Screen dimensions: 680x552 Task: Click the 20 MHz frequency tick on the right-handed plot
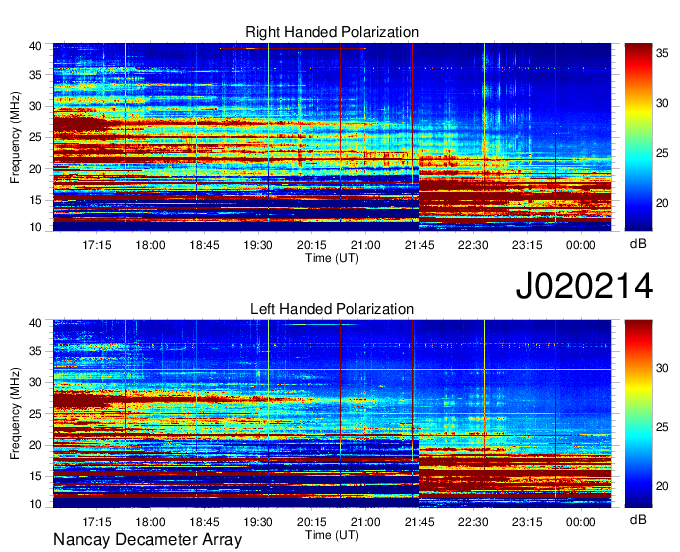36,169
